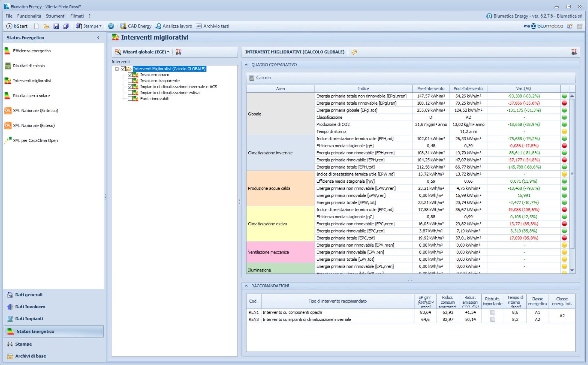Click the open folder toolbar icon
The width and height of the screenshot is (588, 365).
click(x=46, y=26)
